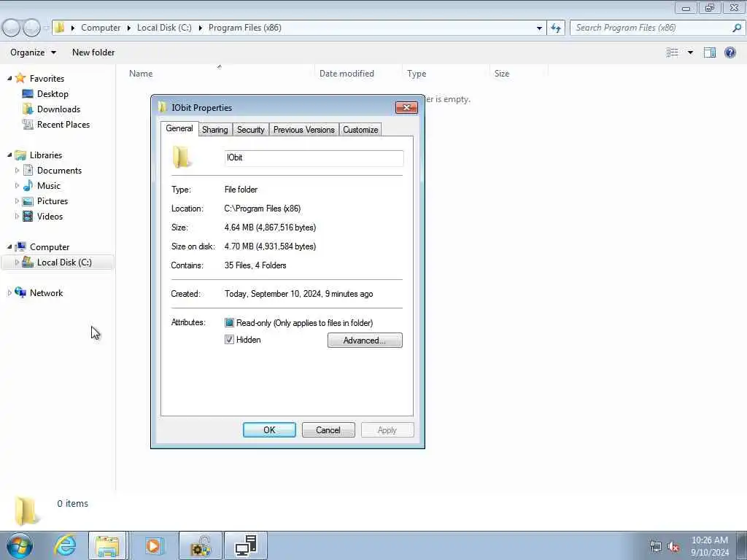Collapse the Libraries tree section
The width and height of the screenshot is (747, 560).
click(x=9, y=155)
